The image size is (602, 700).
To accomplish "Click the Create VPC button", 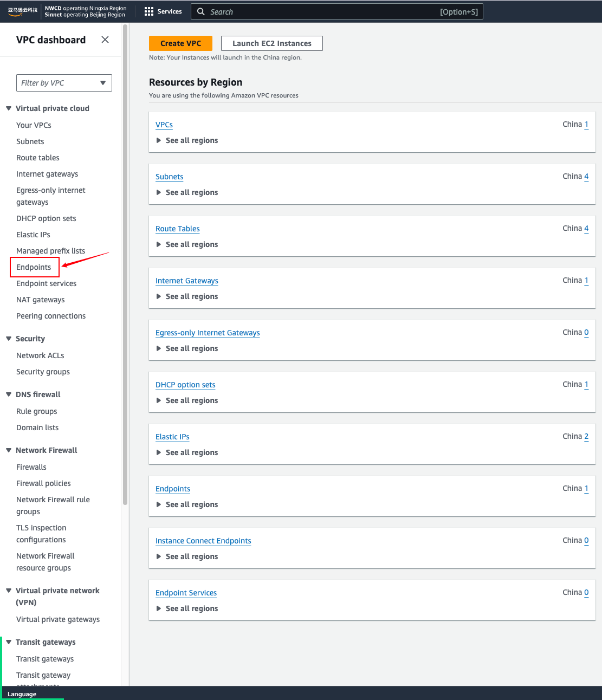I will pos(180,43).
